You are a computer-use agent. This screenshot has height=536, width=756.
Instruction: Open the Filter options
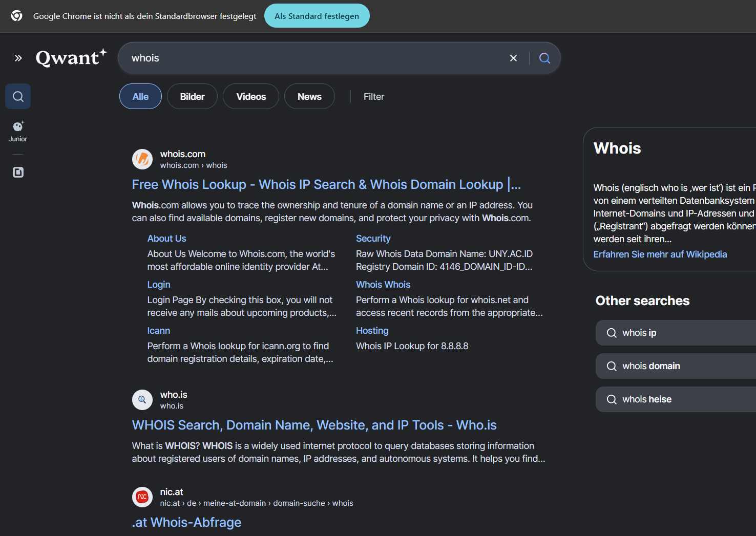coord(374,97)
